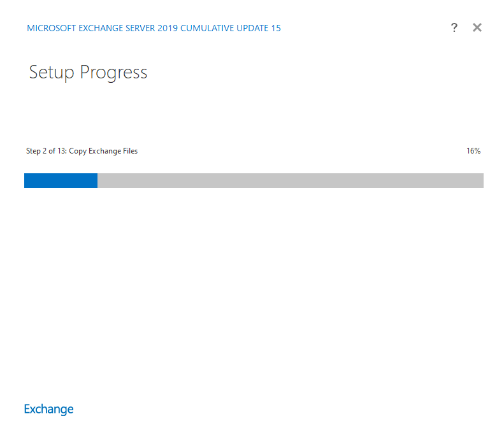Click the middle of the gray progress track
This screenshot has width=504, height=437.
291,181
